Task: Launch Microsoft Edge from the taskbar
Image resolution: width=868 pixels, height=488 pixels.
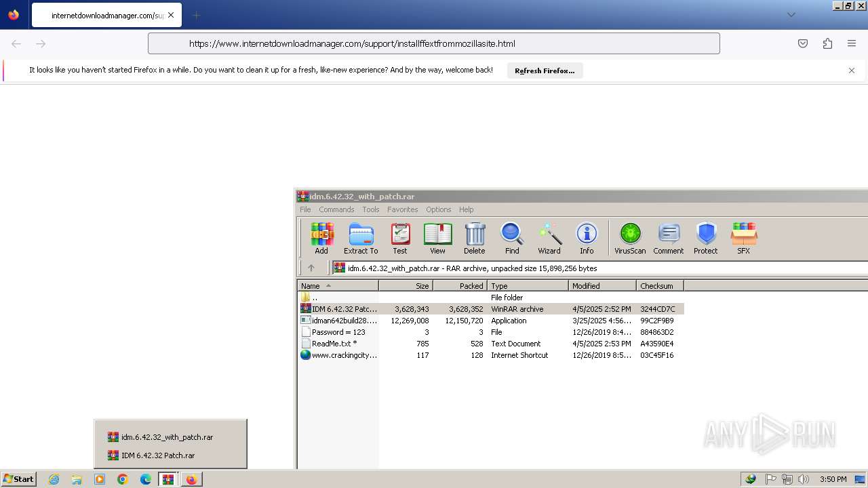Action: point(146,479)
